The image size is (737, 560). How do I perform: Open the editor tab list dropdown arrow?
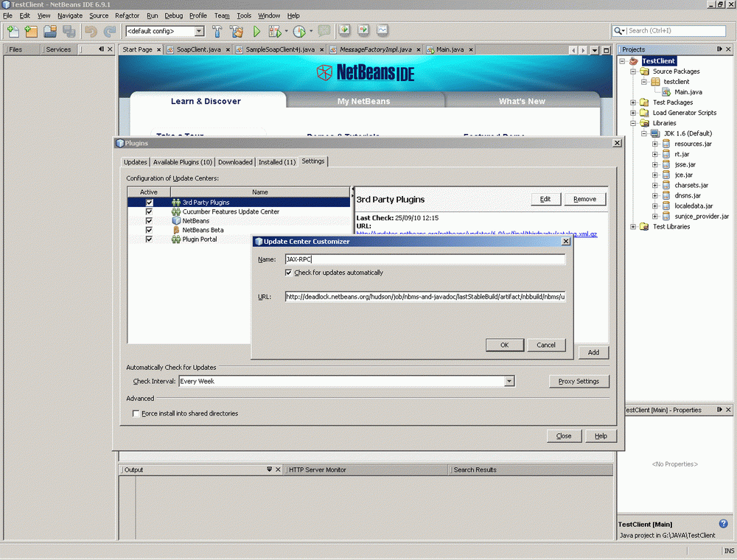595,50
